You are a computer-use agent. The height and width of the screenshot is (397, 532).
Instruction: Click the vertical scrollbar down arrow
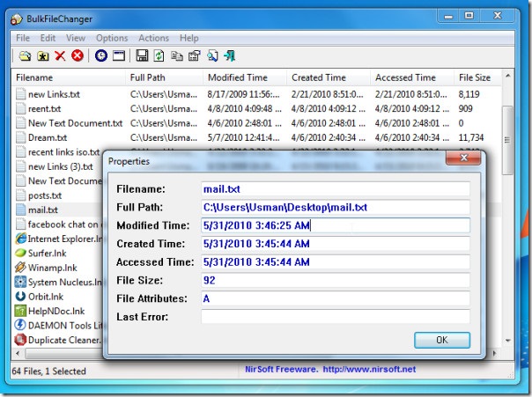point(507,341)
